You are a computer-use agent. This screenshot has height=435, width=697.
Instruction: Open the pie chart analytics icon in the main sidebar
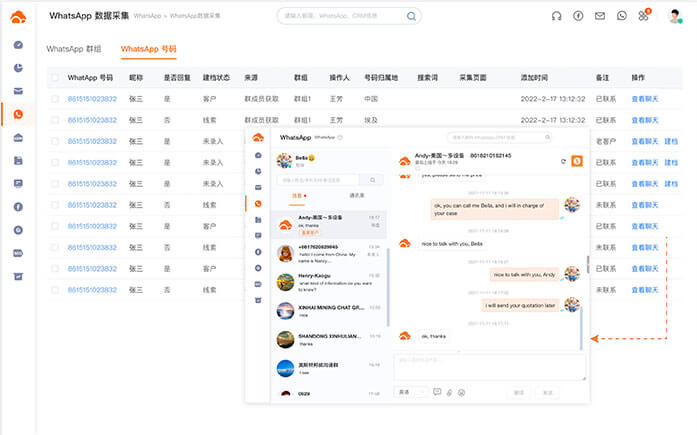[x=18, y=68]
